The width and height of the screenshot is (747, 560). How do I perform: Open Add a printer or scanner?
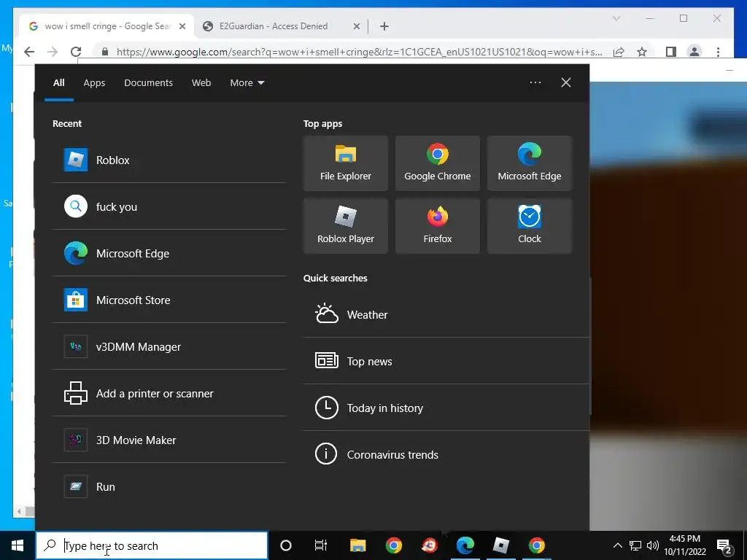pyautogui.click(x=169, y=393)
